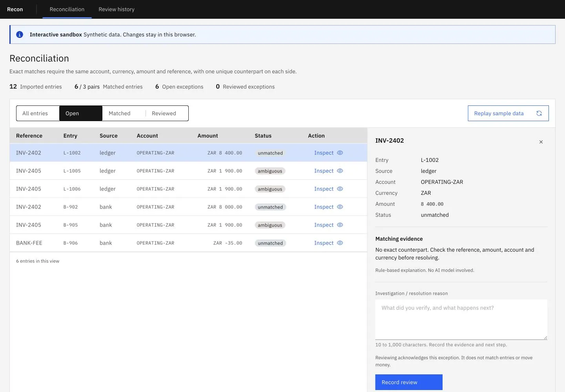565x392 pixels.
Task: Click the Entry column header
Action: pyautogui.click(x=70, y=136)
